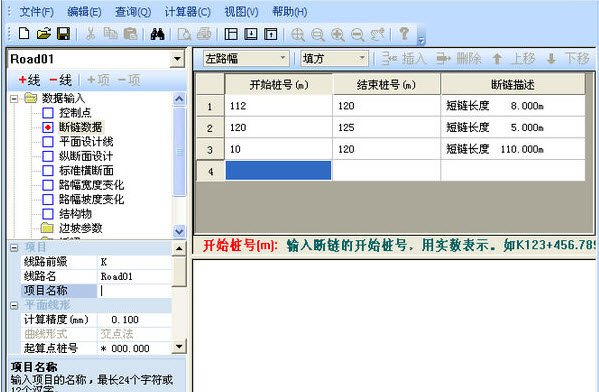
Task: Click tree scrollbar up arrow
Action: (x=179, y=99)
